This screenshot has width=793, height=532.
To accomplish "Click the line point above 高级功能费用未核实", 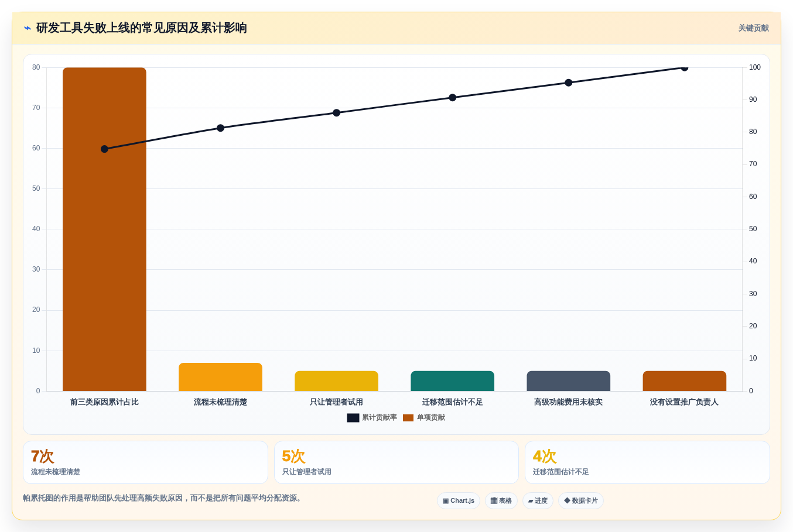I will [x=568, y=83].
